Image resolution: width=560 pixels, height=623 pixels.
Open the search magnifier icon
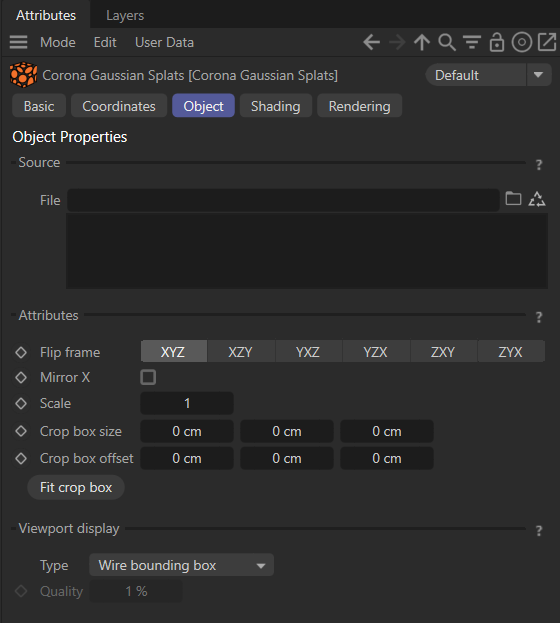coord(447,42)
